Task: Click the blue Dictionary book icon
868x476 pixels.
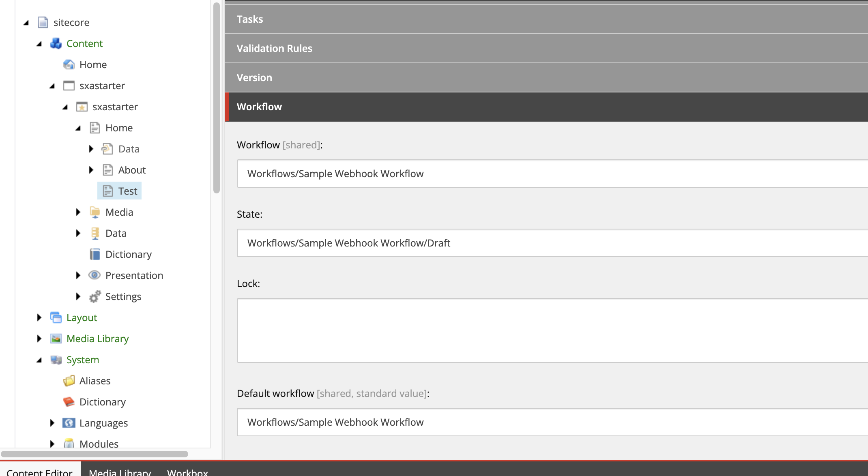Action: coord(95,254)
